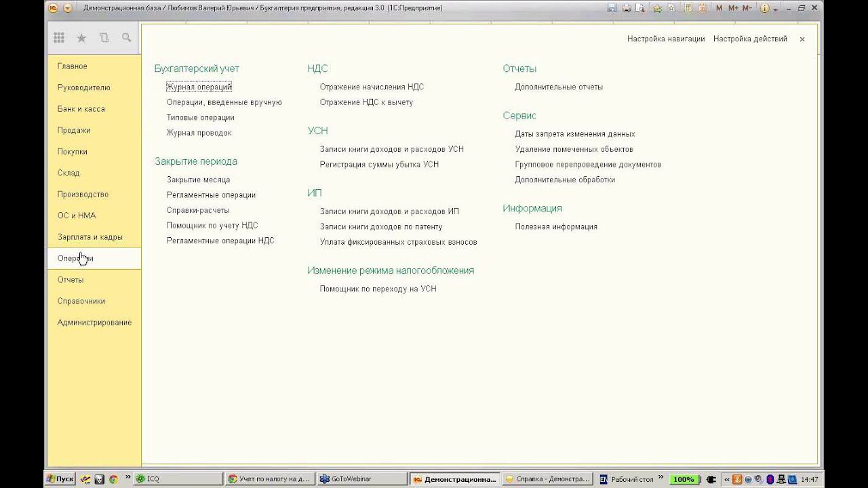Screen dimensions: 868x488
Task: Open the Calendar icon
Action: coord(703,8)
